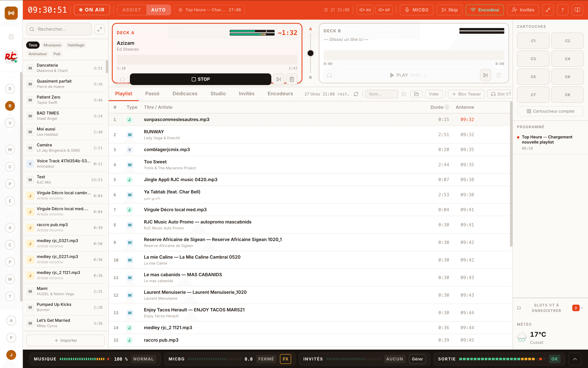
Task: Refresh the playlist timing
Action: [x=356, y=94]
